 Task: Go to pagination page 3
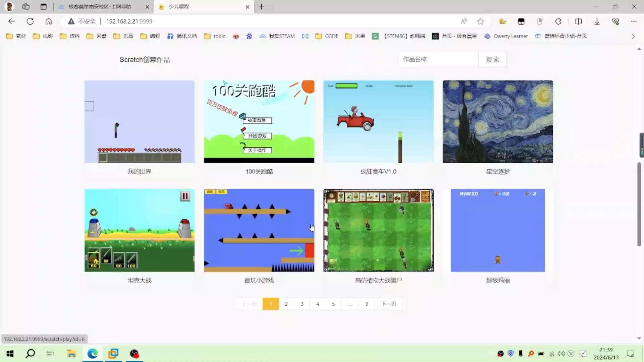(302, 304)
